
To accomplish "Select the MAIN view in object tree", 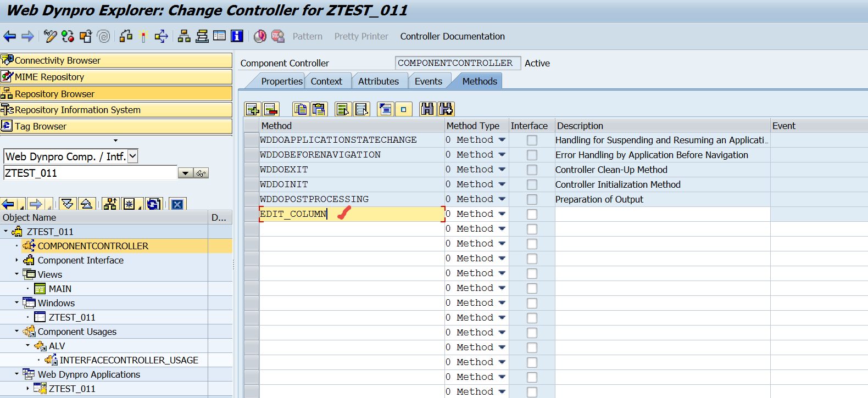I will tap(60, 289).
